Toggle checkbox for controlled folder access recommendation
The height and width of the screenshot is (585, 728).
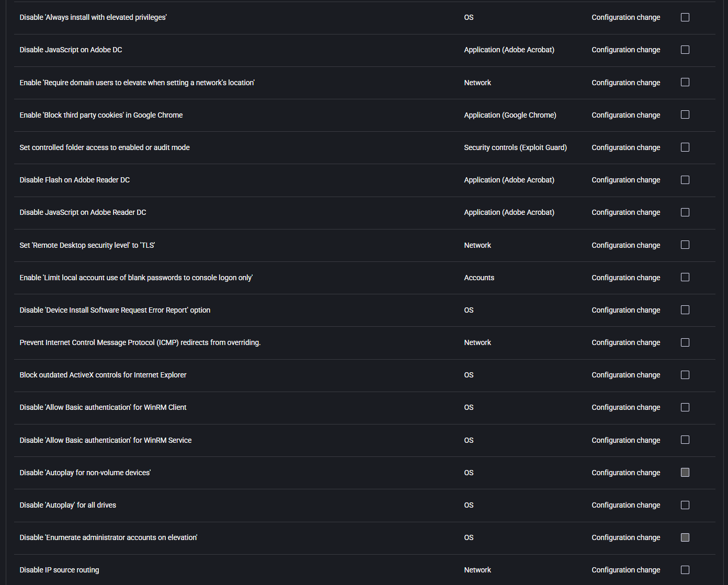click(685, 147)
